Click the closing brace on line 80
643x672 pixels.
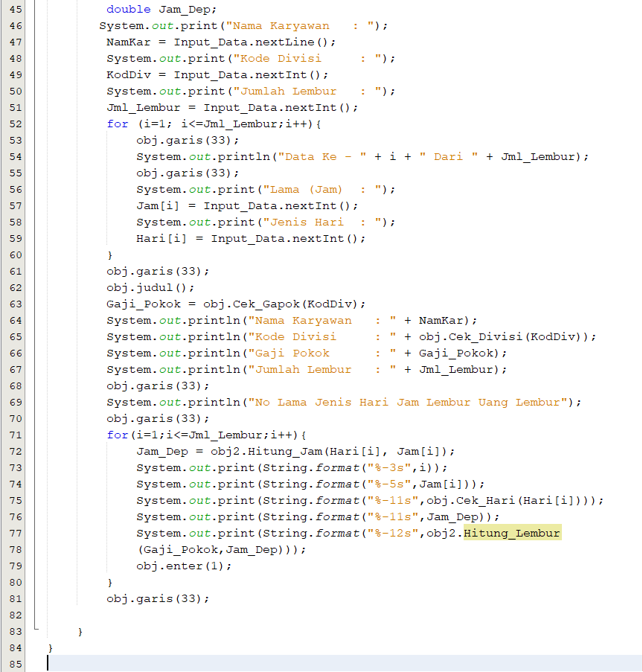click(110, 583)
